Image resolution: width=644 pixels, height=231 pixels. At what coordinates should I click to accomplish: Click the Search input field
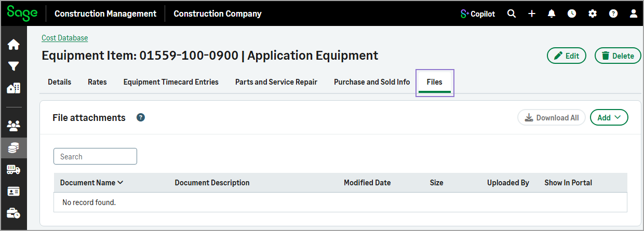click(x=95, y=156)
